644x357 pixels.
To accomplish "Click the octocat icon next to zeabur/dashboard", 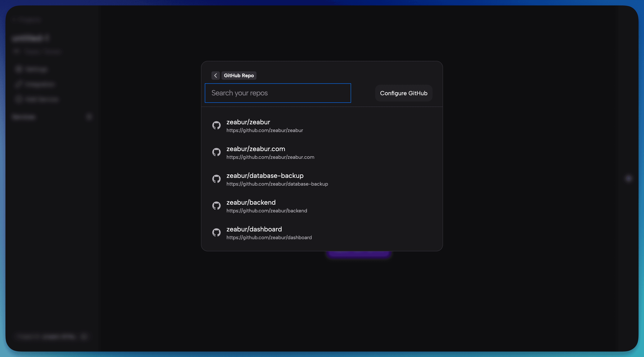I will point(216,232).
